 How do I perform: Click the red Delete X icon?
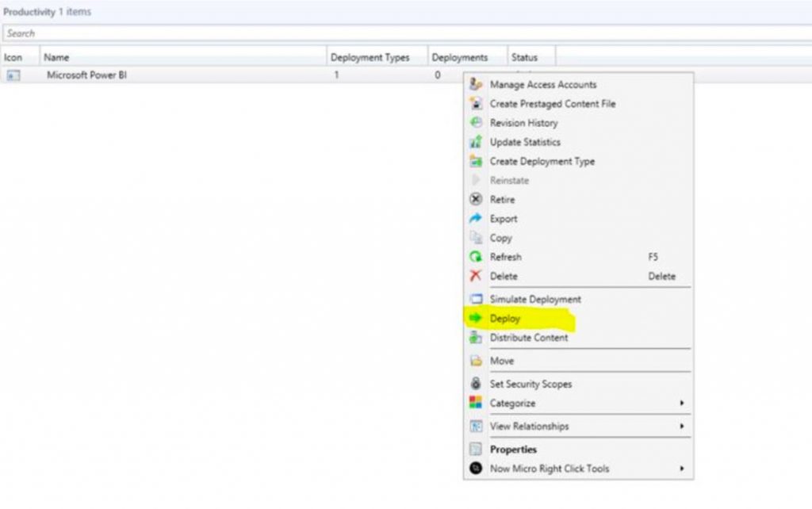pos(476,275)
